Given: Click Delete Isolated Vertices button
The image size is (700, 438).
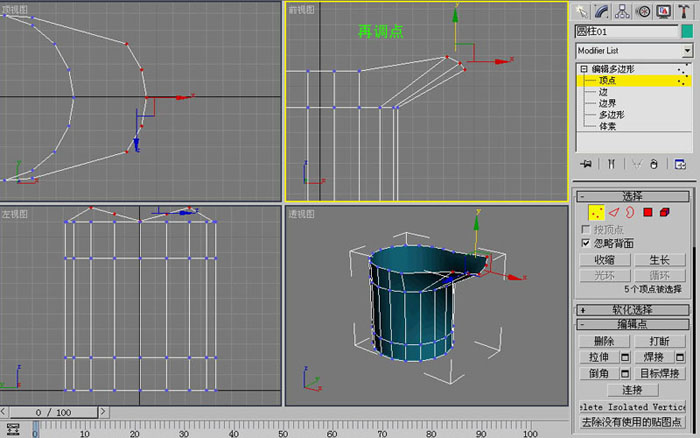Looking at the screenshot, I should [x=633, y=407].
